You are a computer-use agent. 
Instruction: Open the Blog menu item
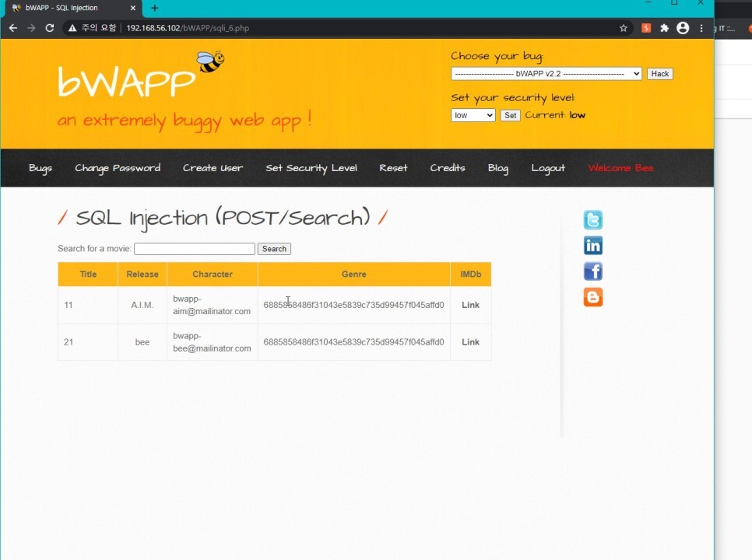click(497, 168)
